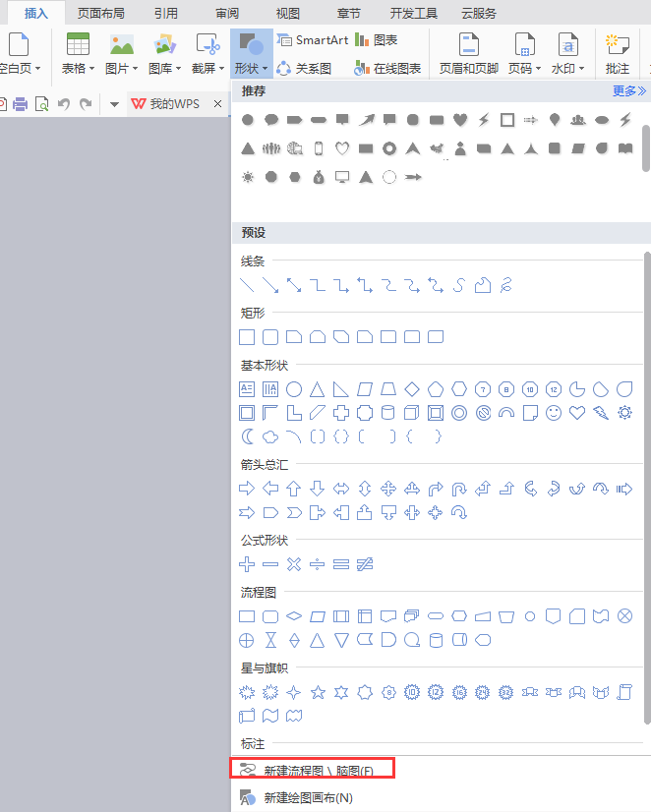Insert a 图表 (Chart)
The image size is (651, 812).
(377, 40)
